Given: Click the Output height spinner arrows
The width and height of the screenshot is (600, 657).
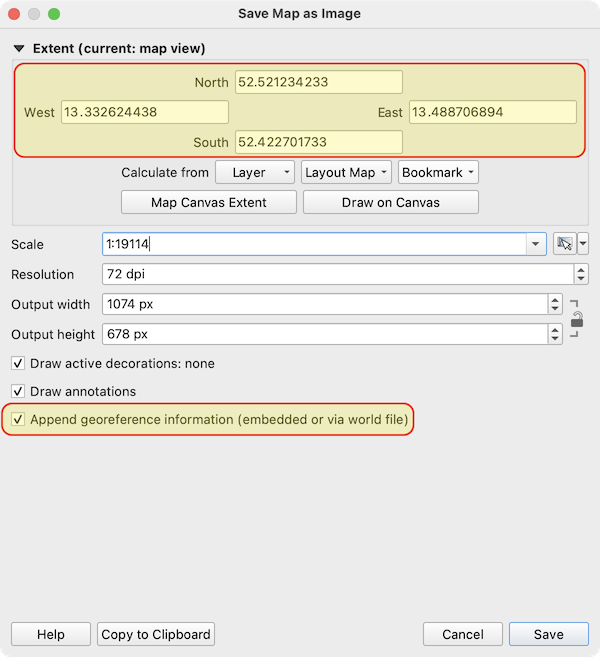Looking at the screenshot, I should pyautogui.click(x=555, y=334).
